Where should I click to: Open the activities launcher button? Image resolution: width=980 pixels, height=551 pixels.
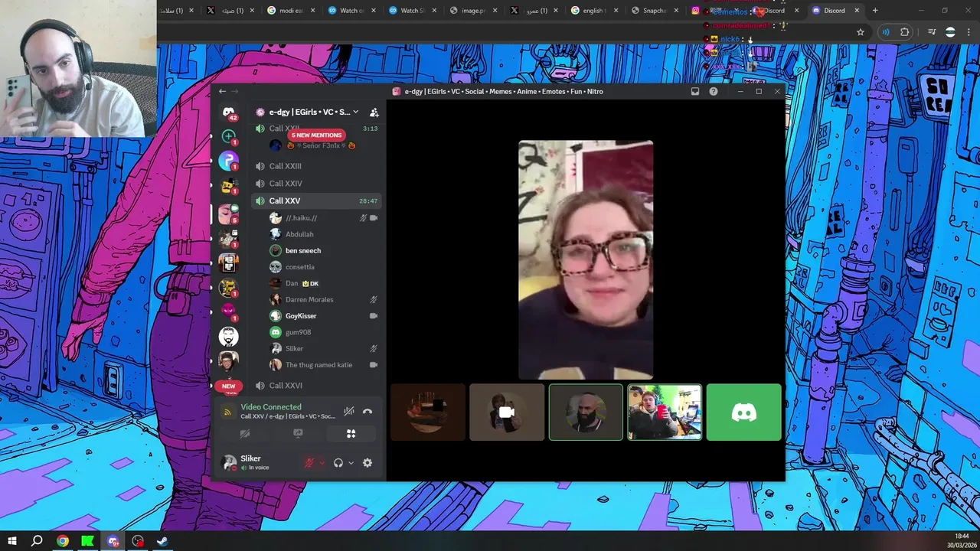[351, 434]
